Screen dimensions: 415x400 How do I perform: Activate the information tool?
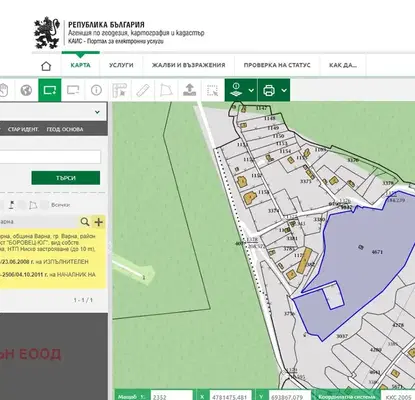(x=96, y=90)
